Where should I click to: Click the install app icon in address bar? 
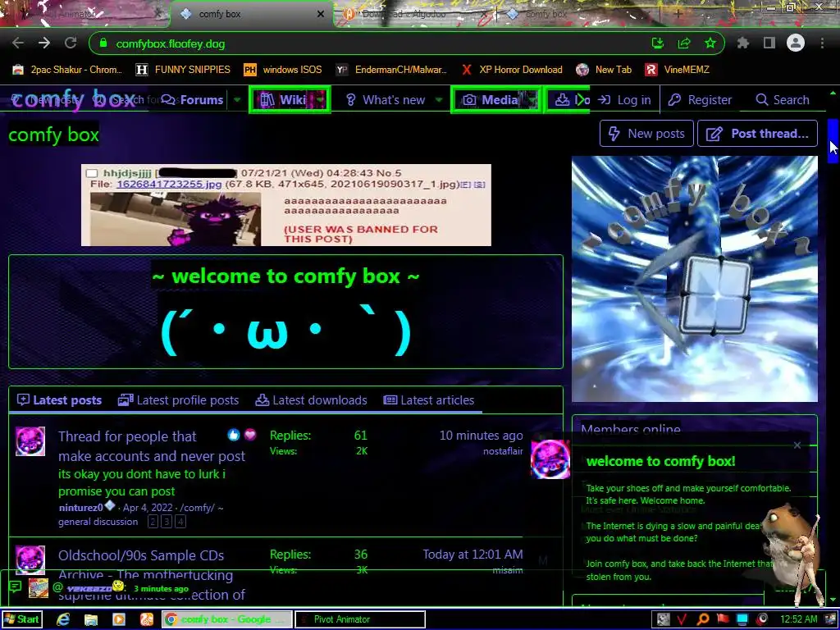coord(658,43)
